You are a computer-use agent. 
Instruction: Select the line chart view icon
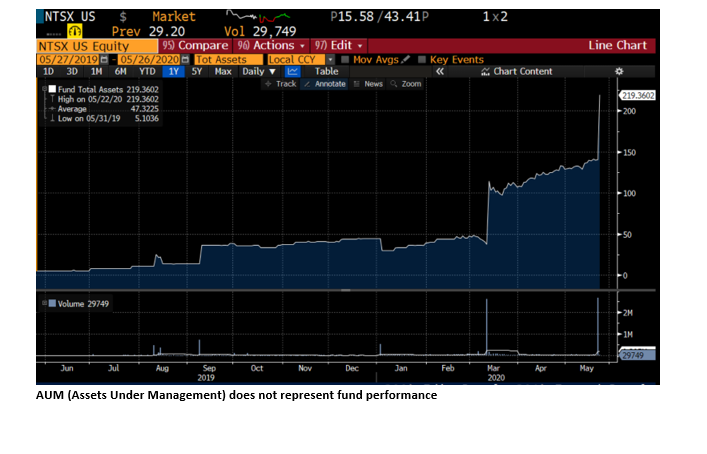coord(292,71)
